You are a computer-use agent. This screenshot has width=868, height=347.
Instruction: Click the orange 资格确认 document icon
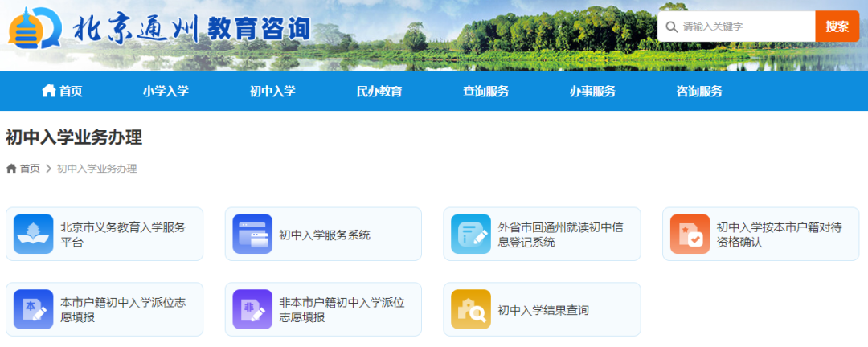coord(690,234)
